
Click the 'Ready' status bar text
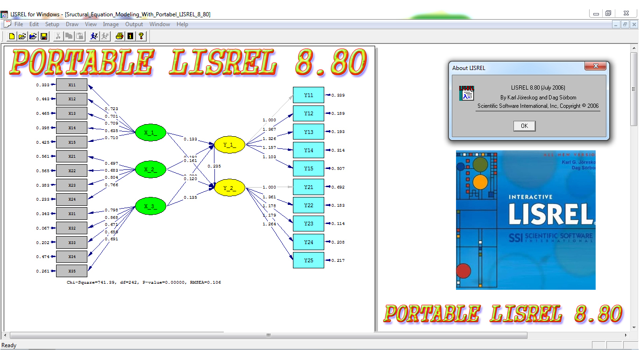[9, 345]
